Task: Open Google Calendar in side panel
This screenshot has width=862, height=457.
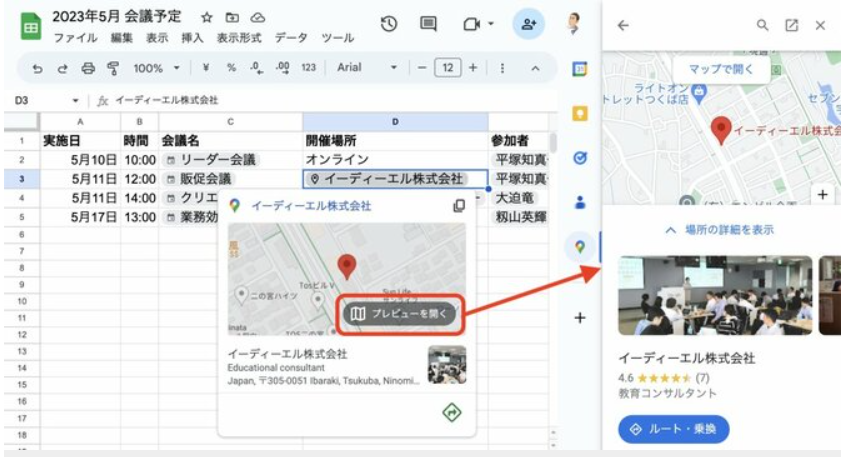Action: (x=579, y=69)
